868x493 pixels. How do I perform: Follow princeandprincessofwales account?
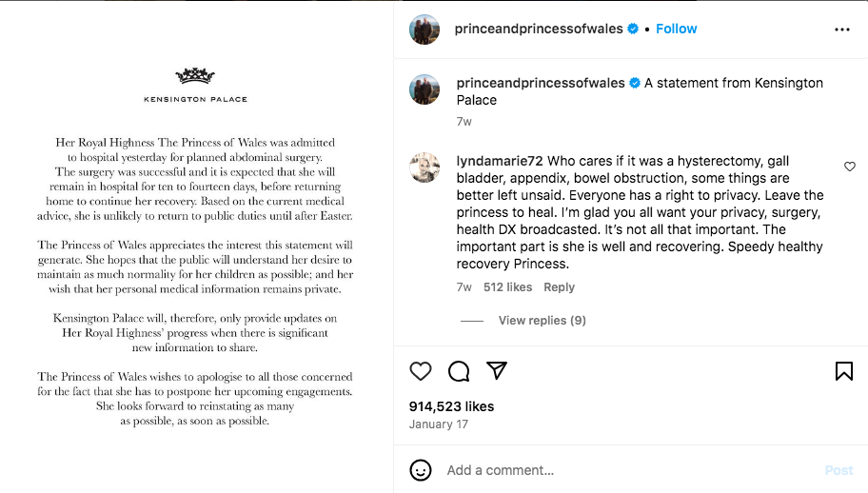[x=677, y=29]
